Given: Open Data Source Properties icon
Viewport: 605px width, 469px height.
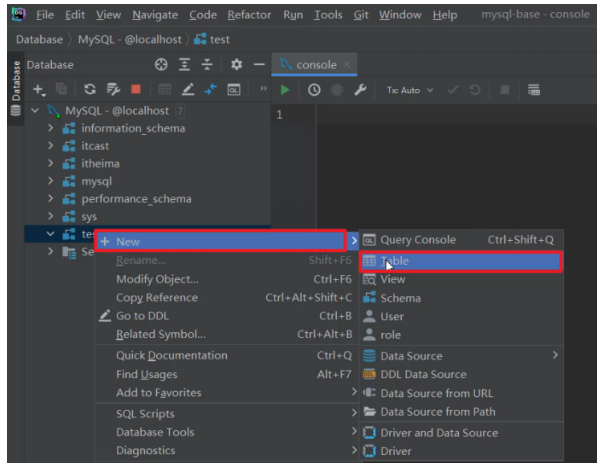Looking at the screenshot, I should point(113,89).
